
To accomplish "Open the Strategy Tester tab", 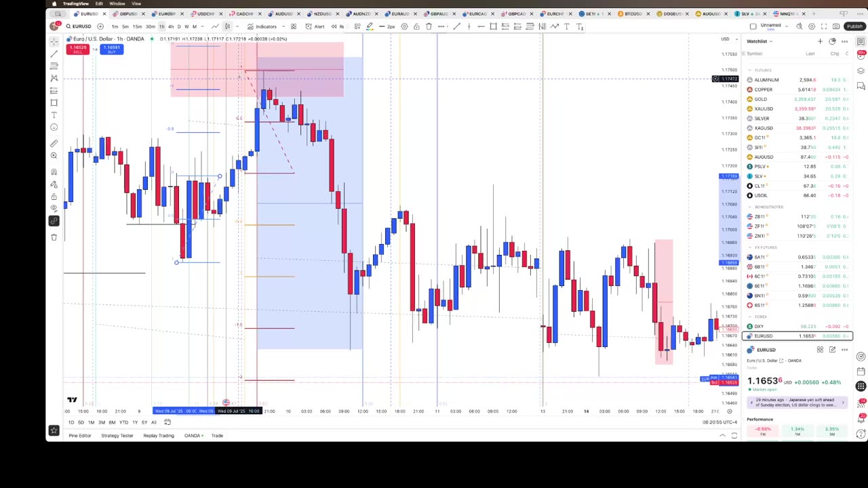I will (x=117, y=436).
